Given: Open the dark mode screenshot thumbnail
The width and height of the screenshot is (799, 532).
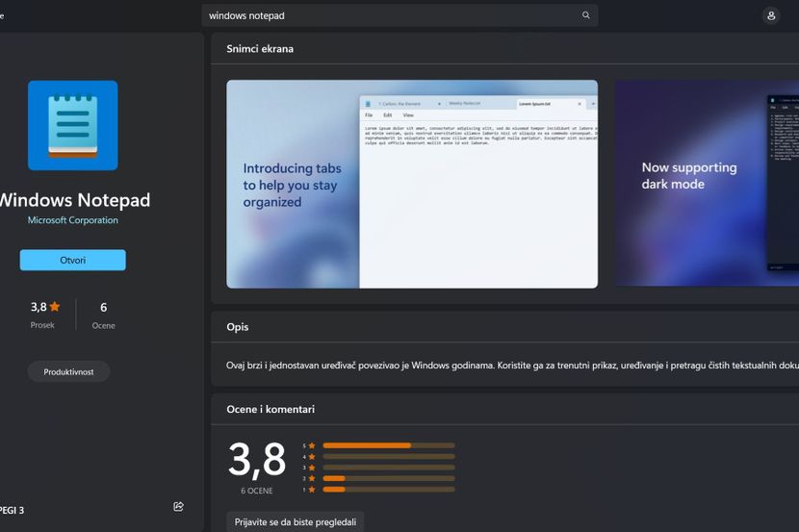Looking at the screenshot, I should 707,183.
